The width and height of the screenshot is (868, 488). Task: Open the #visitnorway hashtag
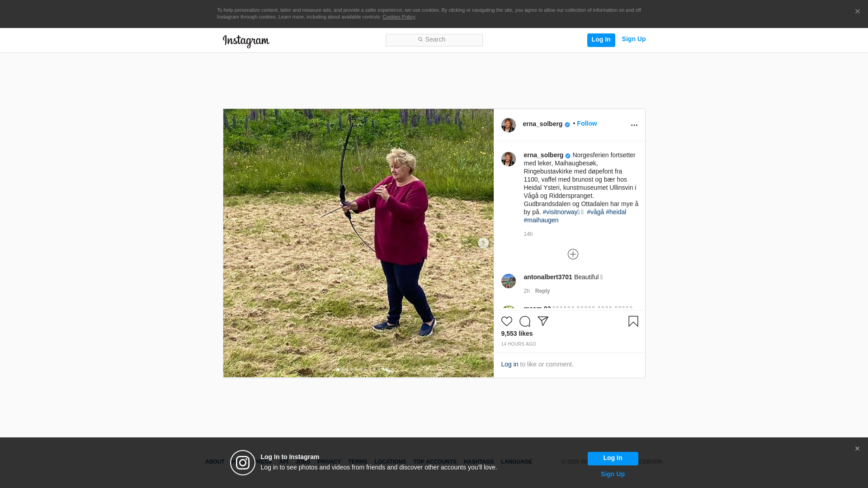563,212
